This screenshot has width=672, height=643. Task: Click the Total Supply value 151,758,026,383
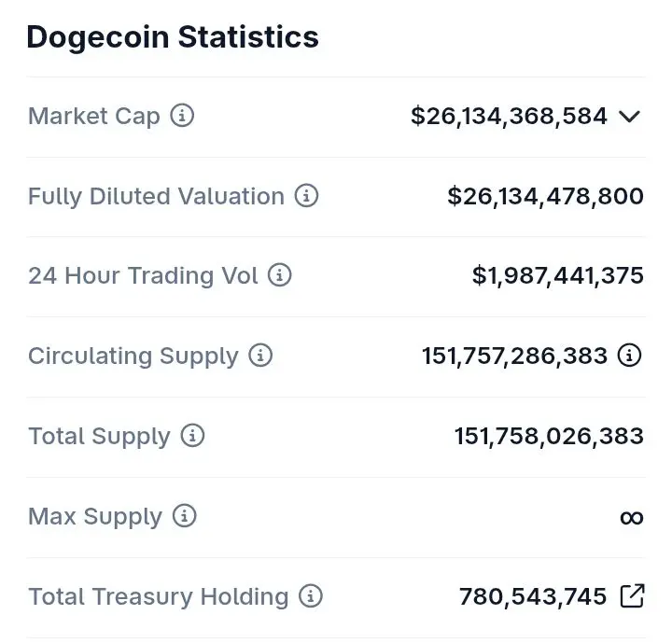click(549, 436)
